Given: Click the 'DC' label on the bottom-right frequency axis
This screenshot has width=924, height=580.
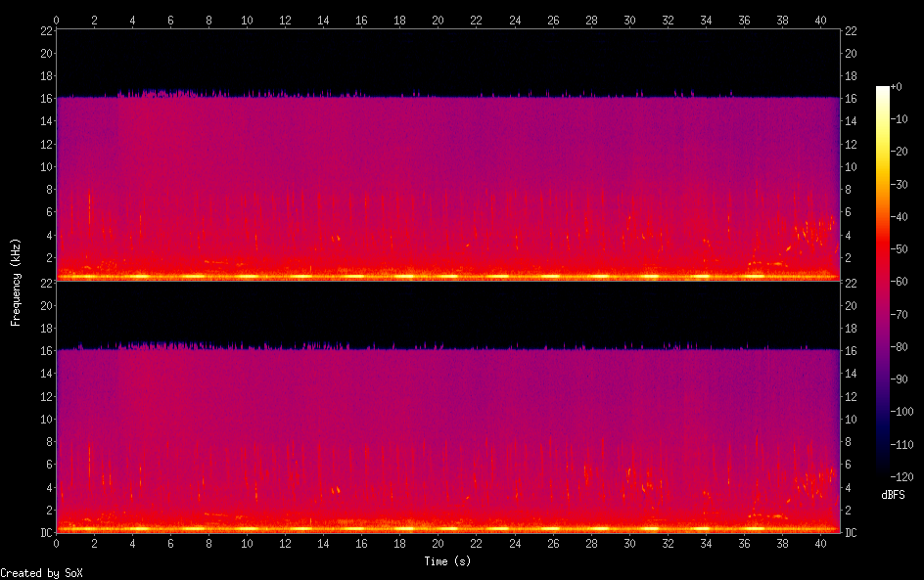Looking at the screenshot, I should click(852, 533).
